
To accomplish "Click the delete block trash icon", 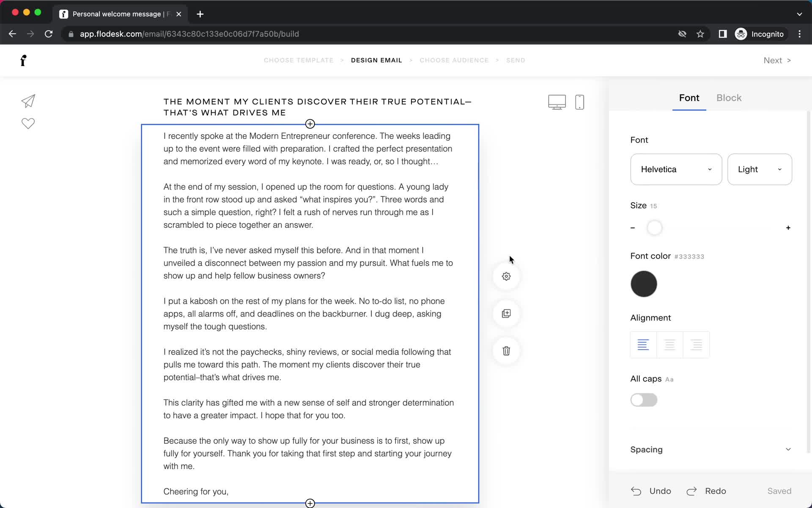I will click(x=506, y=350).
